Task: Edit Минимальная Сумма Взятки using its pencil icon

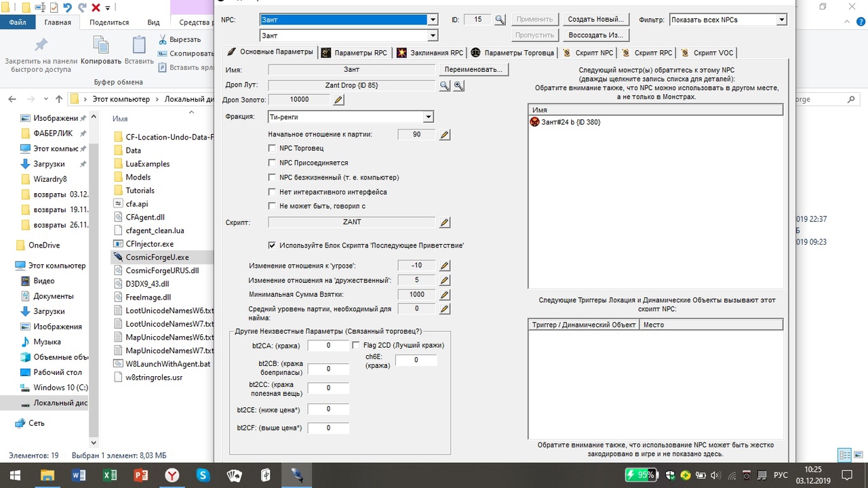Action: [444, 294]
